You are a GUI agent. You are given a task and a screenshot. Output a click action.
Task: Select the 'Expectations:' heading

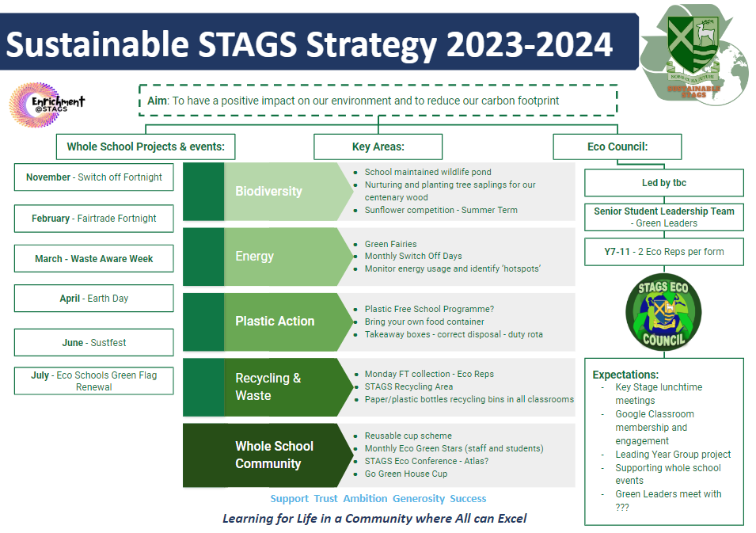[x=625, y=375]
